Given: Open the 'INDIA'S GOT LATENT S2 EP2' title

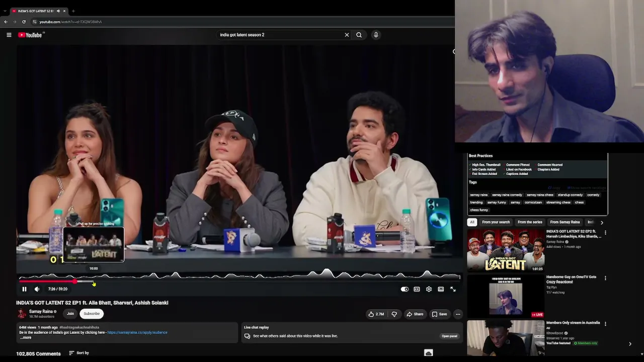Looking at the screenshot, I should pyautogui.click(x=574, y=234).
